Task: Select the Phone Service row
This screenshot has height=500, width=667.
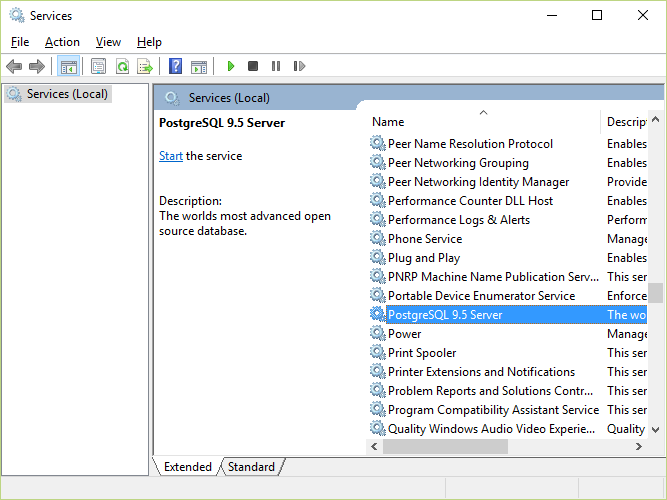Action: coord(508,238)
